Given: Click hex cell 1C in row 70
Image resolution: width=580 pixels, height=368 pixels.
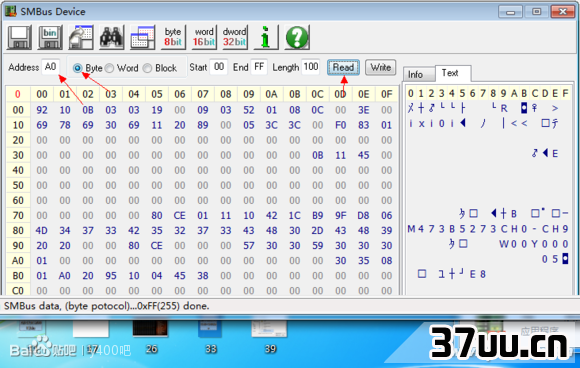Looking at the screenshot, I should click(295, 215).
